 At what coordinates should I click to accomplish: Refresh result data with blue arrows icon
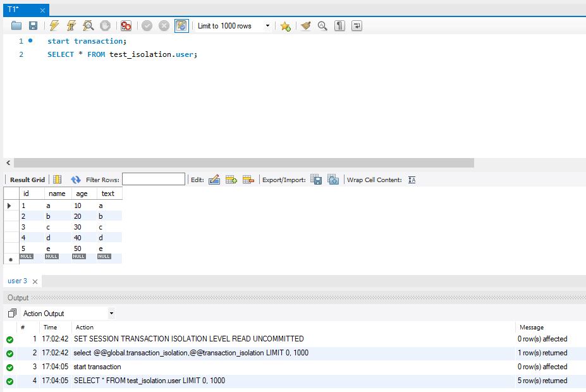click(76, 180)
